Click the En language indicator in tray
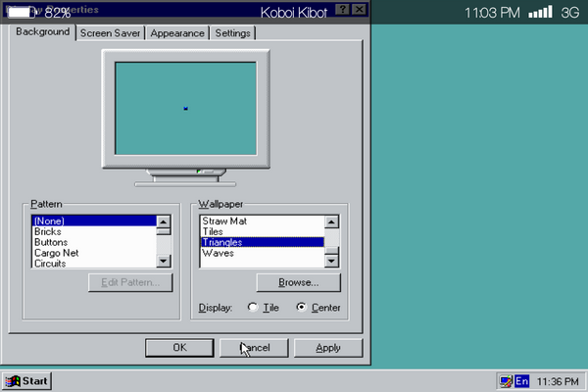Viewport: 588px width, 392px height. (521, 381)
